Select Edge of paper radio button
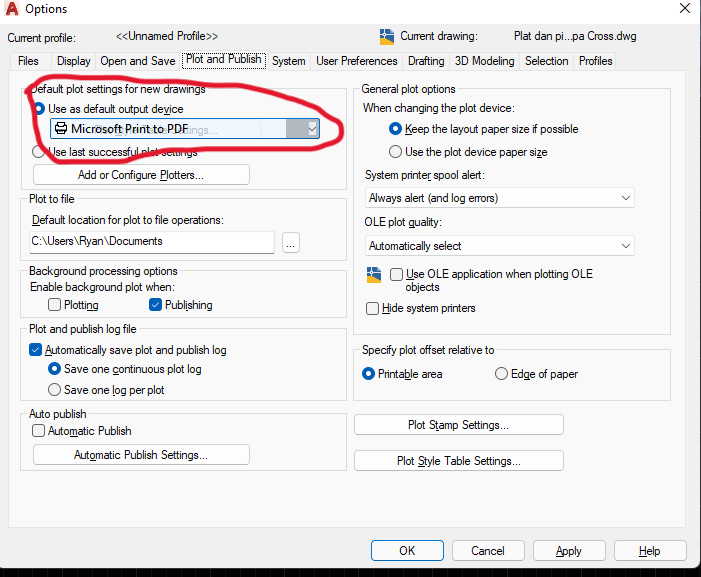The height and width of the screenshot is (577, 701). 501,374
